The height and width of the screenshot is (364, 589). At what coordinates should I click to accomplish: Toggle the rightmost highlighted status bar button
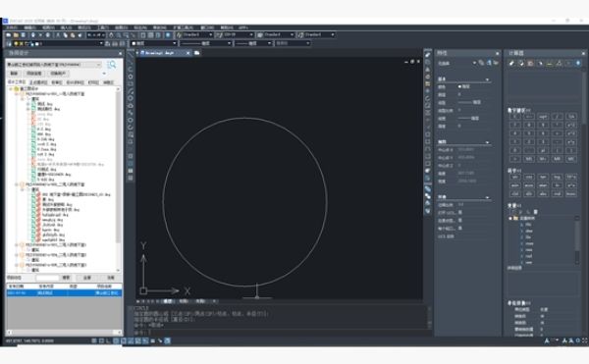click(167, 340)
